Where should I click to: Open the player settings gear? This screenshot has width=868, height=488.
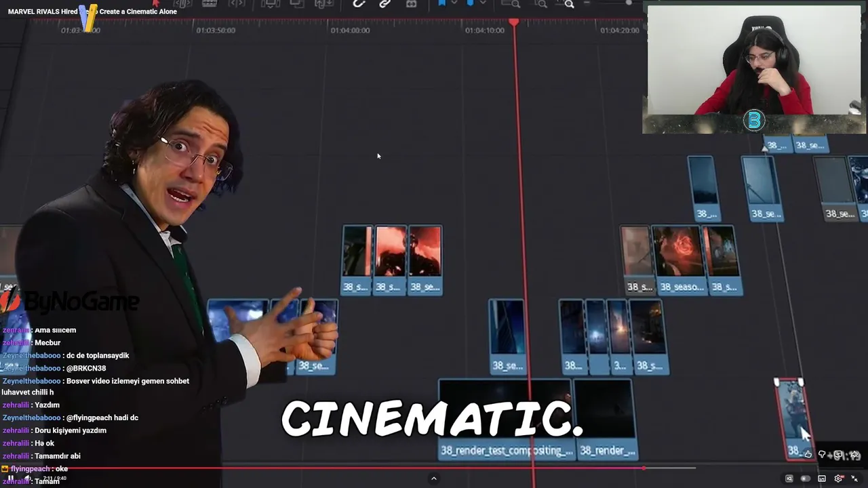click(838, 479)
